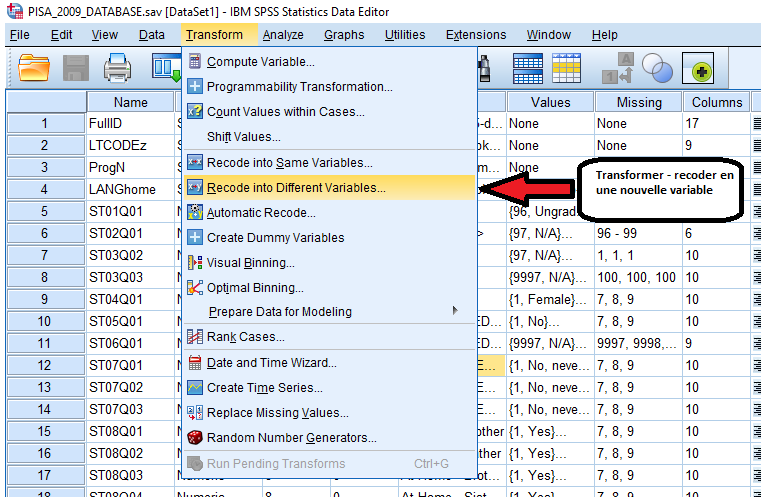Select row number 5 header
The height and width of the screenshot is (497, 761).
pyautogui.click(x=45, y=211)
